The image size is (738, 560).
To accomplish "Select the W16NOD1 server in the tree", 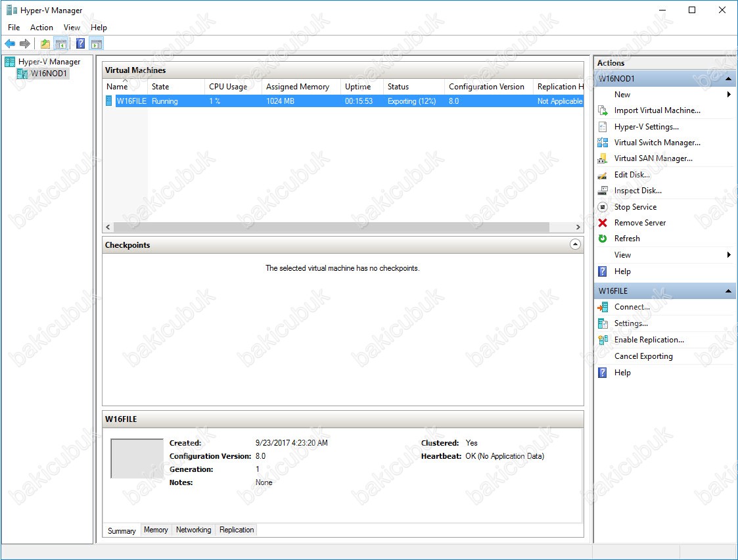I will (49, 74).
